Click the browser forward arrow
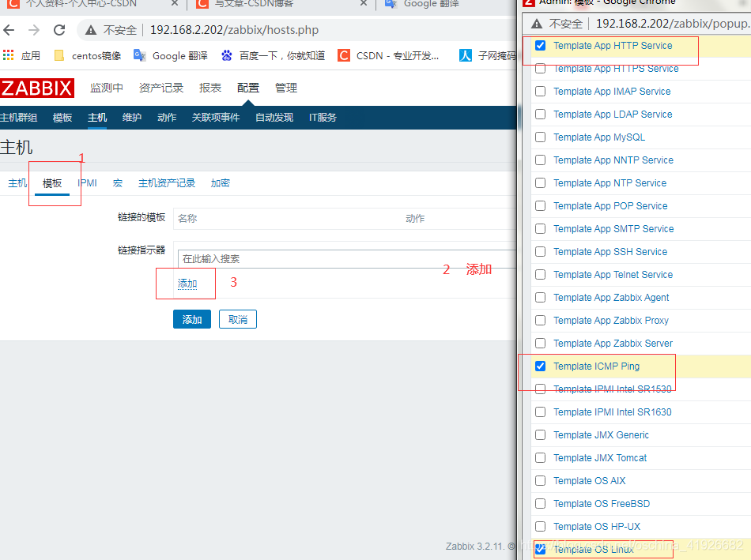The height and width of the screenshot is (560, 751). (x=34, y=30)
